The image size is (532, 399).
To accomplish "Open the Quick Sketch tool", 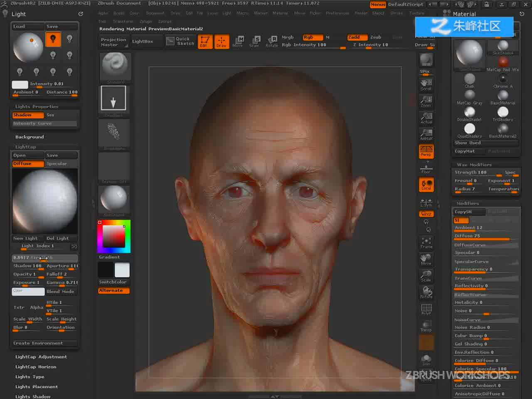I will 181,41.
